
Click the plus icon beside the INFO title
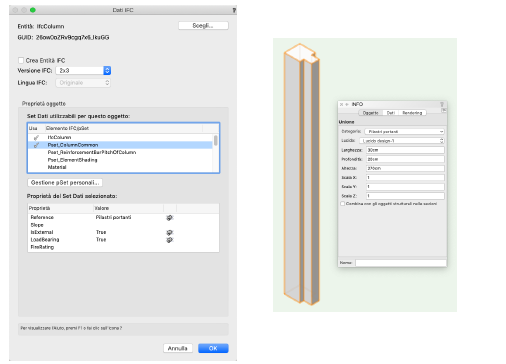(x=347, y=104)
